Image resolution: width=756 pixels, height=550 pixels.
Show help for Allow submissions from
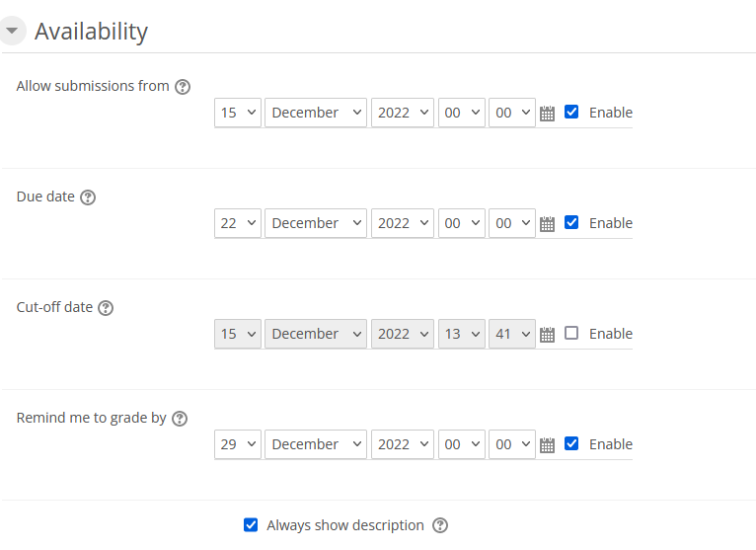pyautogui.click(x=183, y=87)
